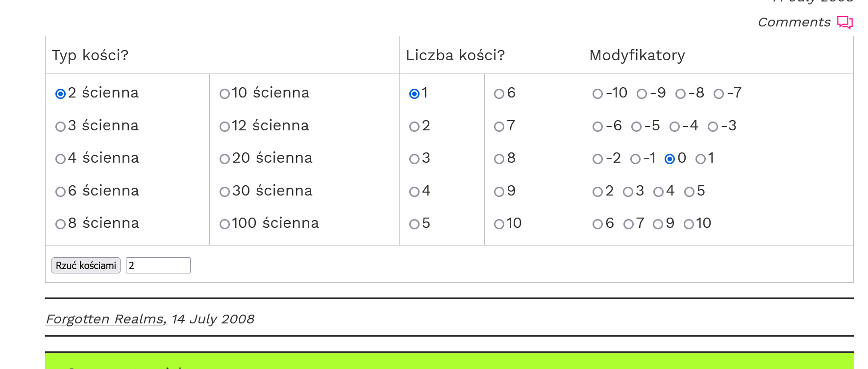Image resolution: width=868 pixels, height=369 pixels.
Task: Focus the dice result text field
Action: (158, 265)
